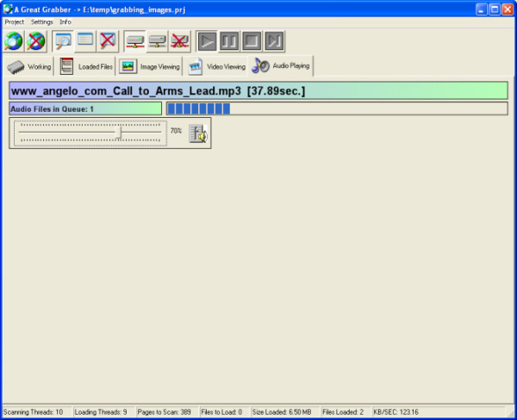Click the volume slider thumb
Image resolution: width=517 pixels, height=420 pixels.
click(x=120, y=132)
